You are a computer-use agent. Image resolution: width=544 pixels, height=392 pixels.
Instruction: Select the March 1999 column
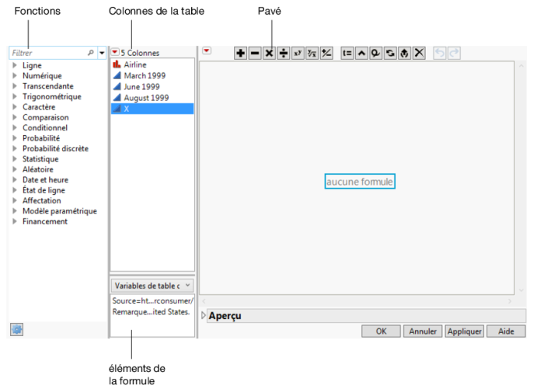[152, 75]
